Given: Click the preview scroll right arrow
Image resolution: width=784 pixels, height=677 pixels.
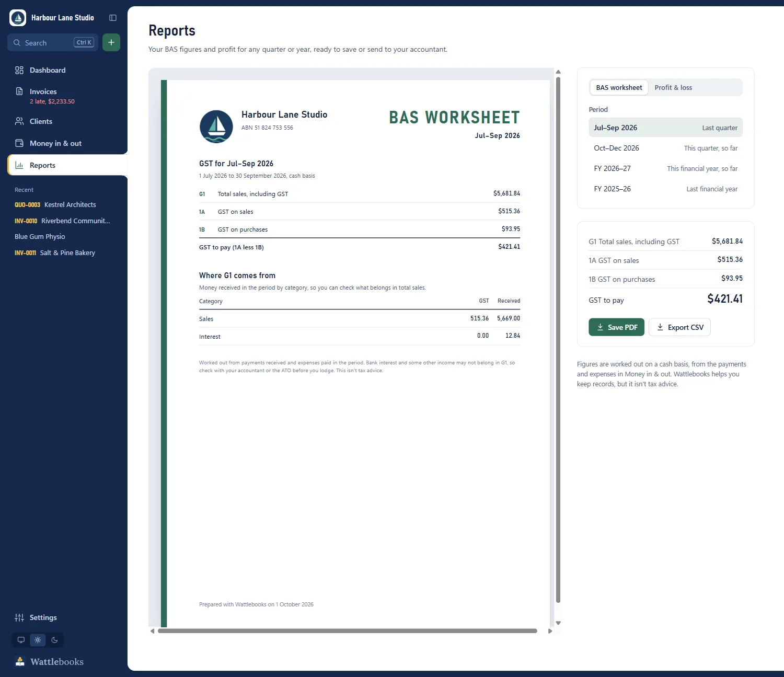Looking at the screenshot, I should [x=550, y=631].
